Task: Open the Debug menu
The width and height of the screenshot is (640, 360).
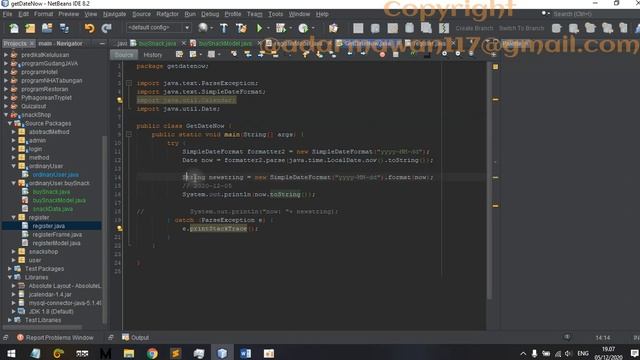Action: click(x=210, y=14)
